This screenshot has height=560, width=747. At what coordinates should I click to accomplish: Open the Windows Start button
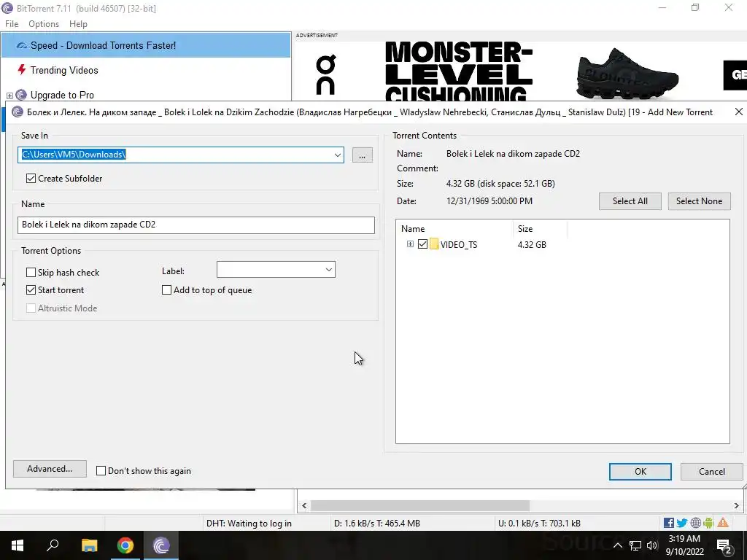pyautogui.click(x=18, y=545)
